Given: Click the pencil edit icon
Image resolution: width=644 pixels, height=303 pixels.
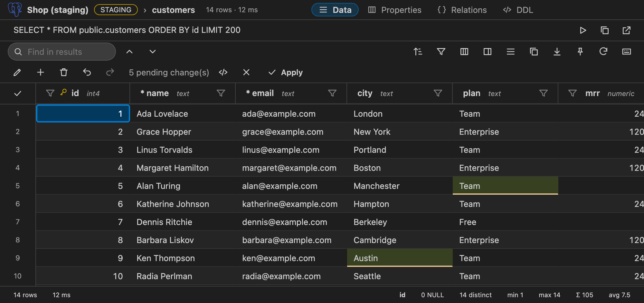Looking at the screenshot, I should (x=17, y=72).
